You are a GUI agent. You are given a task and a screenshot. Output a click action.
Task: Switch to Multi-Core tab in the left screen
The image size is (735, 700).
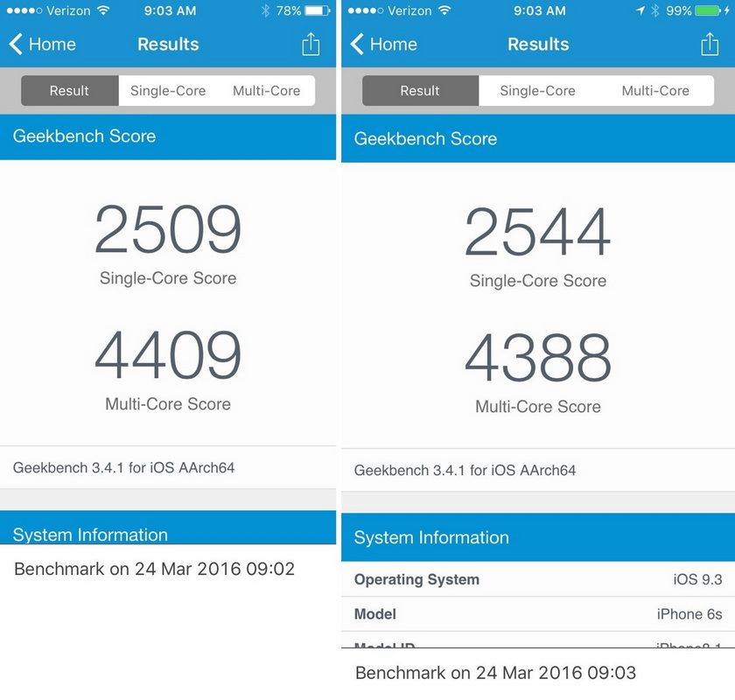(266, 90)
